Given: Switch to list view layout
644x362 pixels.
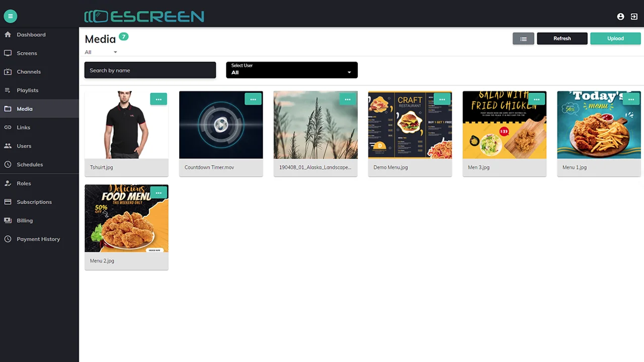Looking at the screenshot, I should pos(523,39).
